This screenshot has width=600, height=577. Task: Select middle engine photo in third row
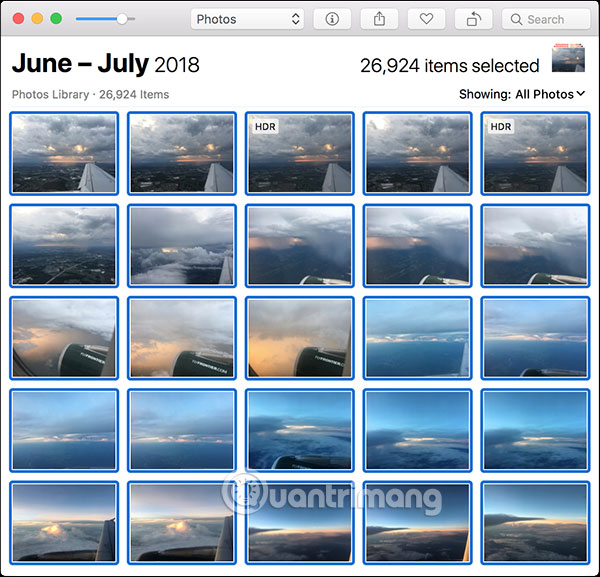pos(182,338)
